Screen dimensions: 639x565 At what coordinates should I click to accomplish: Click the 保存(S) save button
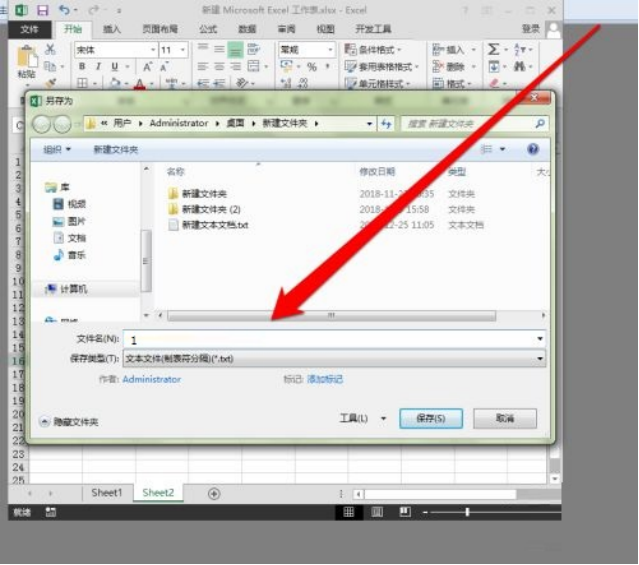431,418
